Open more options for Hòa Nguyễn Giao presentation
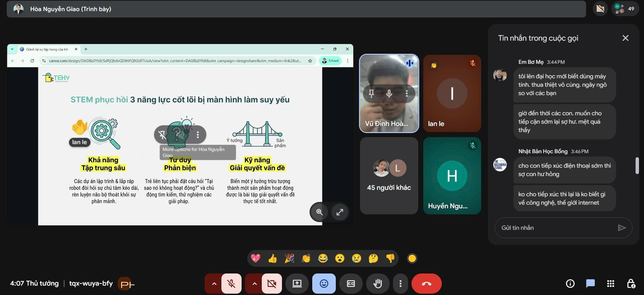 point(198,135)
